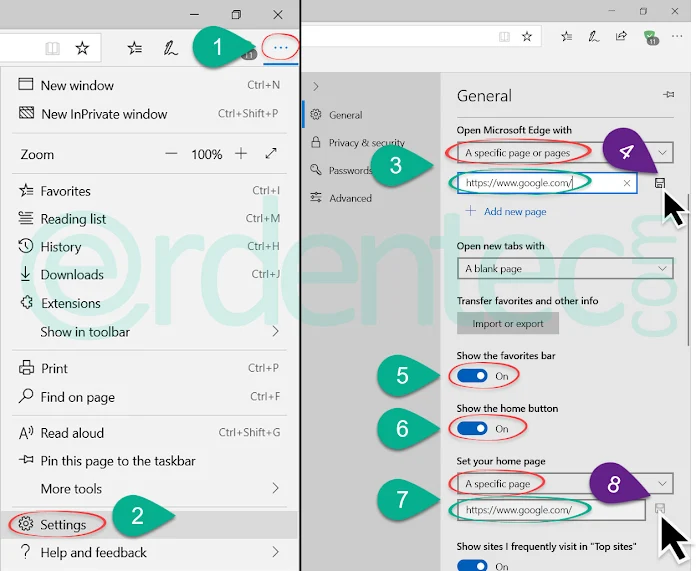
Task: Click the Share icon in right window toolbar
Action: (x=621, y=36)
